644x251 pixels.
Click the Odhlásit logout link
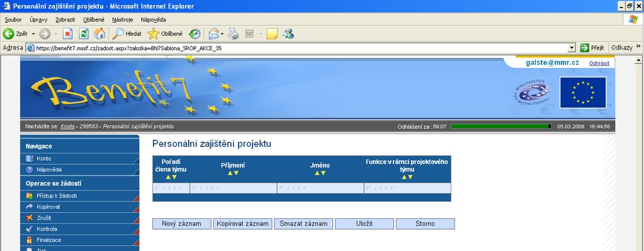pos(599,63)
